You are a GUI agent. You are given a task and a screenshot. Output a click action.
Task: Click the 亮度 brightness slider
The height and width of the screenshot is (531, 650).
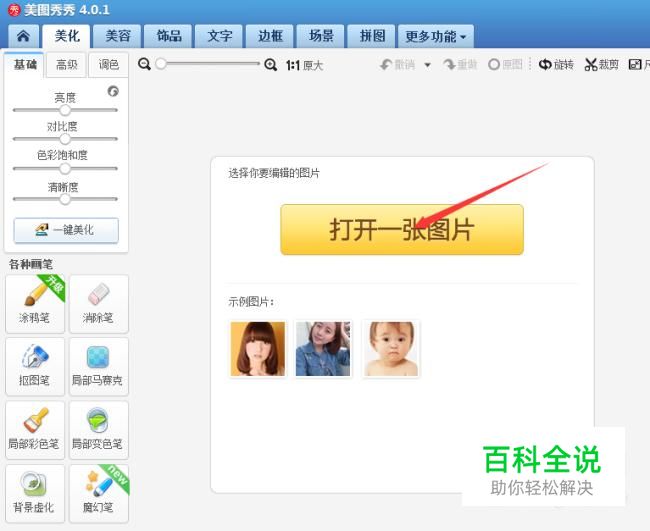tap(65, 110)
